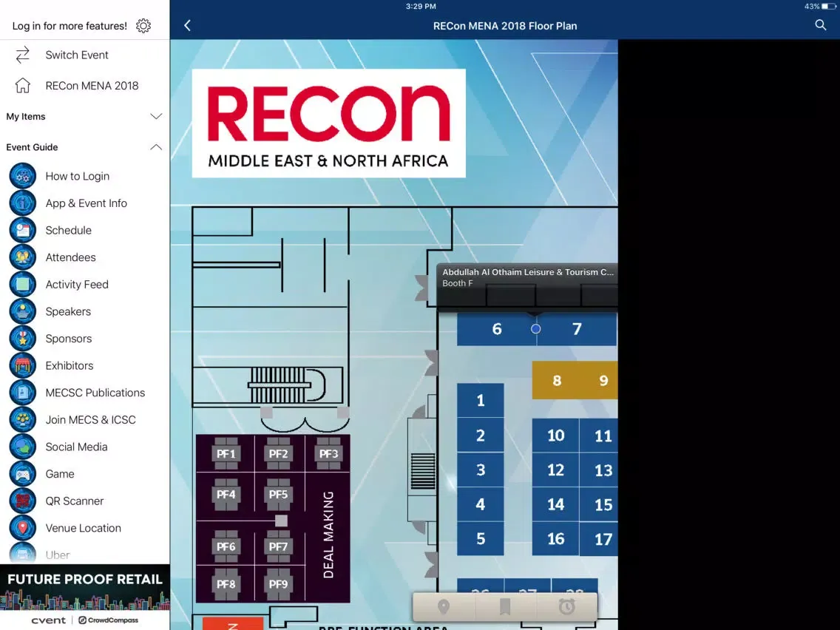The height and width of the screenshot is (630, 840).
Task: Click the Attendees icon
Action: point(22,257)
